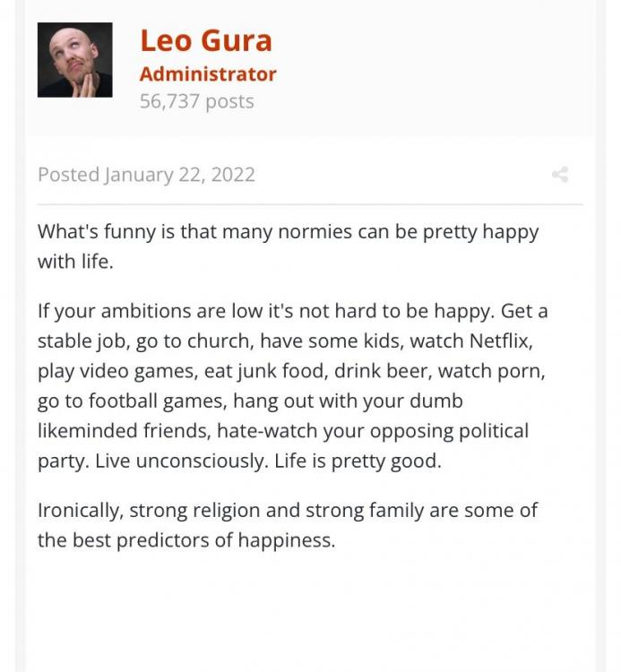Click the word 'likeminded' in the post
Viewport: 621px width, 672px height.
[88, 431]
